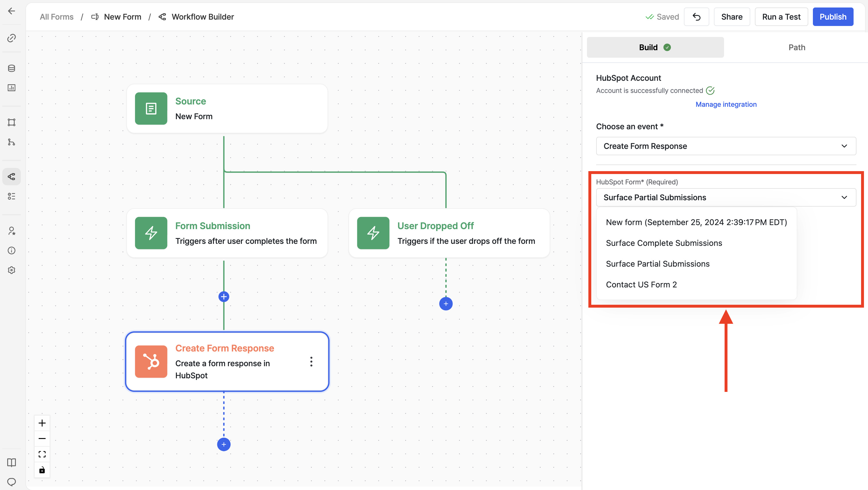Click the checkmark next to Account is successfully connected

710,90
